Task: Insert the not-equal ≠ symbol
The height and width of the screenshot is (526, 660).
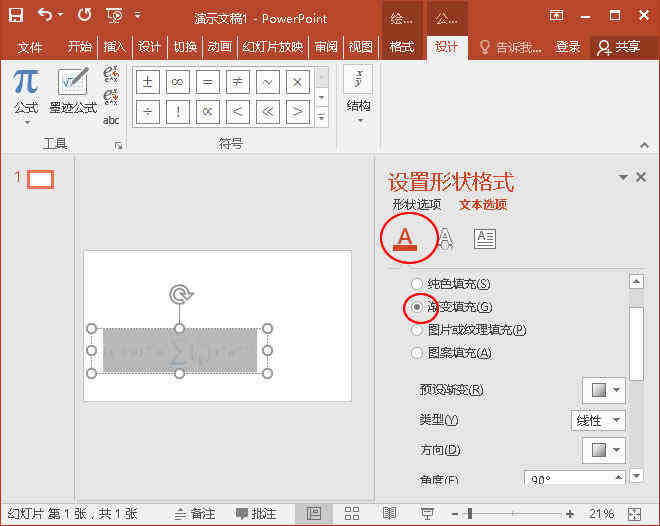Action: coord(237,82)
